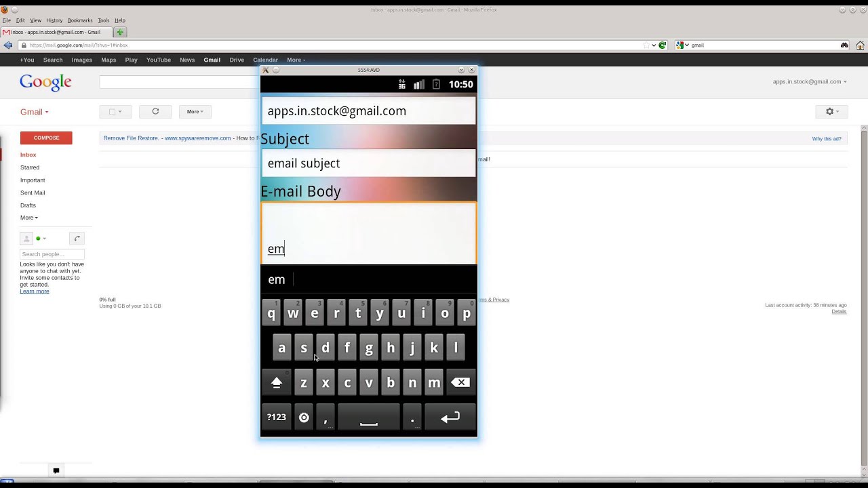Open the More actions dropdown in Gmail toolbar
Viewport: 868px width, 488px height.
tap(195, 111)
